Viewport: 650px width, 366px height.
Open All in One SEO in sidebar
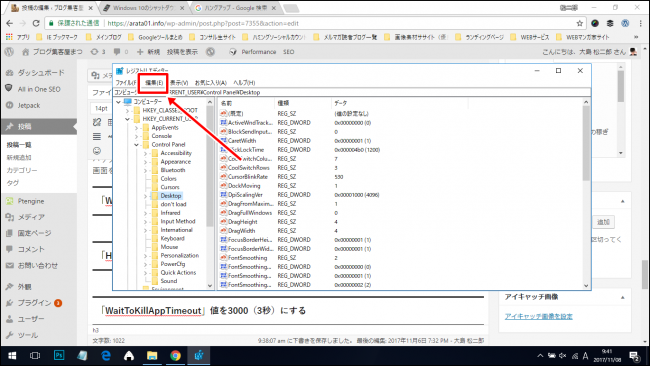pyautogui.click(x=39, y=89)
